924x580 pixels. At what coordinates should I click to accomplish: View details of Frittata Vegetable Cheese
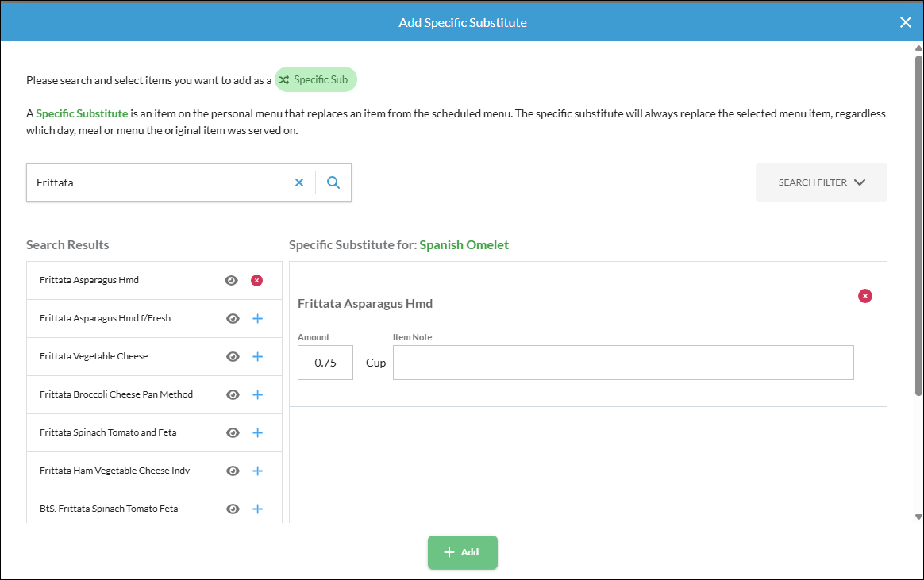pos(233,357)
